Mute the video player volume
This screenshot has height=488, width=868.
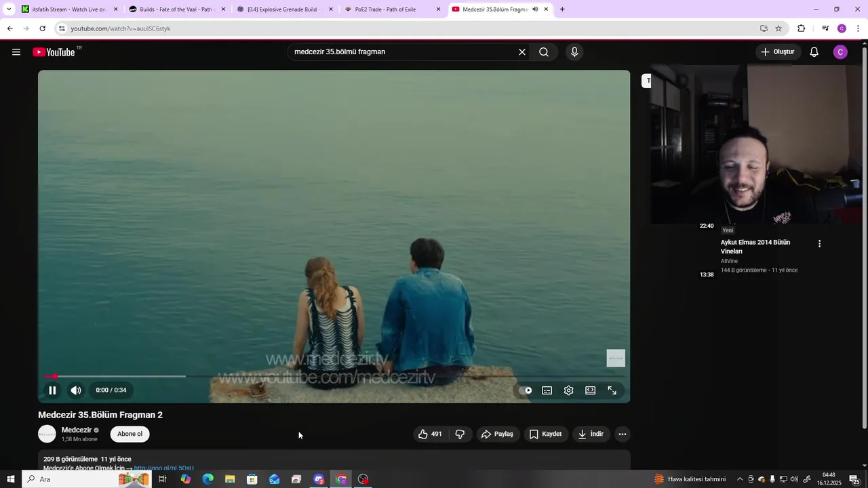(x=76, y=390)
